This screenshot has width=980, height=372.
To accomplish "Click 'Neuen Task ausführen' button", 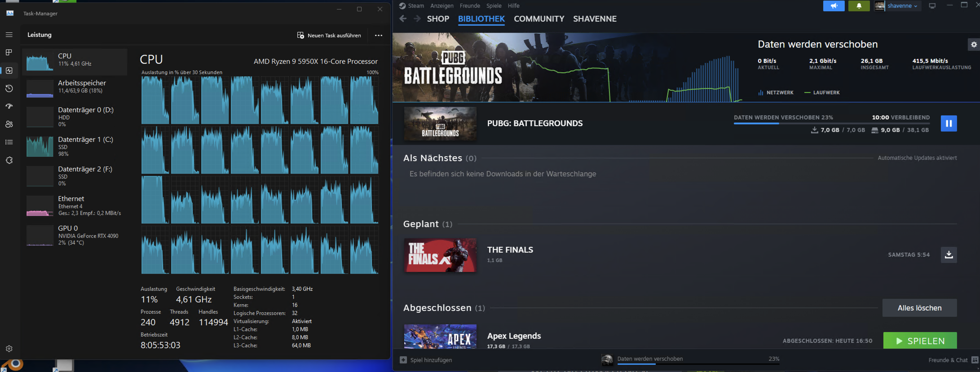I will 329,35.
